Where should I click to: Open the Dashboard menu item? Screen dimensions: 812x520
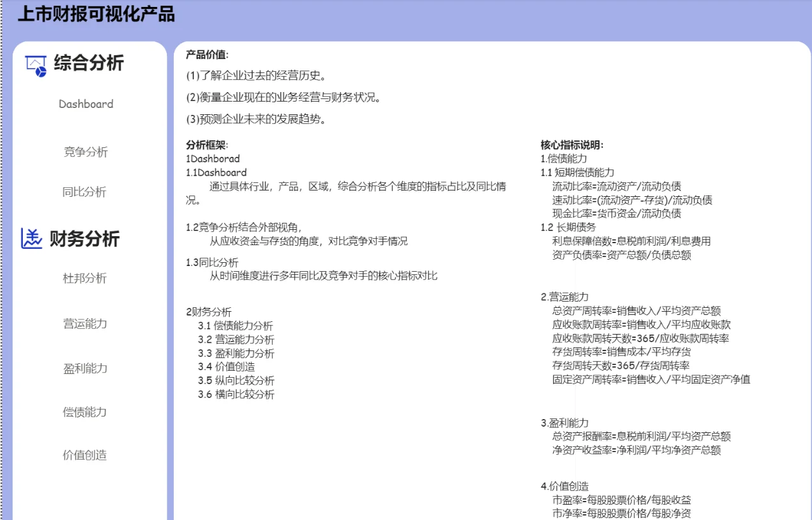click(86, 104)
